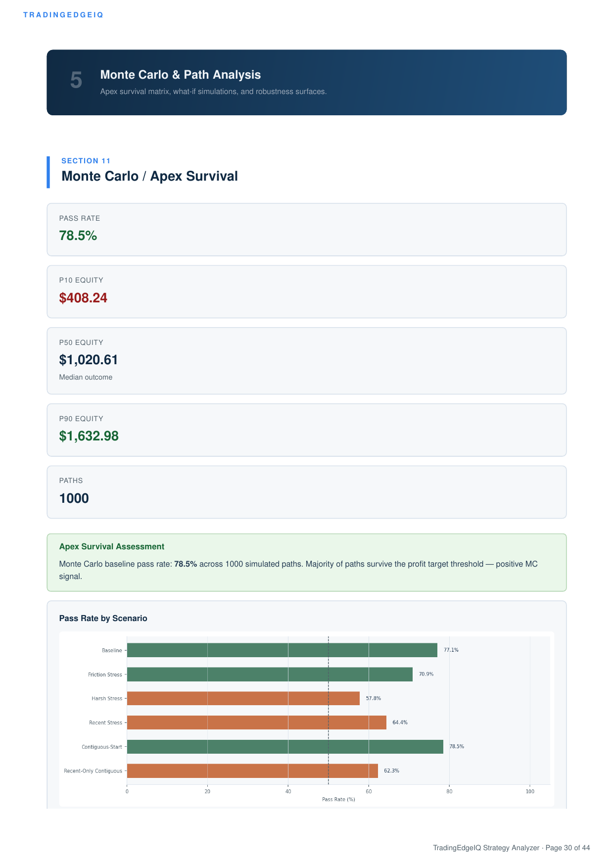This screenshot has height=868, width=614.
Task: Select the $408.24 value
Action: click(83, 298)
